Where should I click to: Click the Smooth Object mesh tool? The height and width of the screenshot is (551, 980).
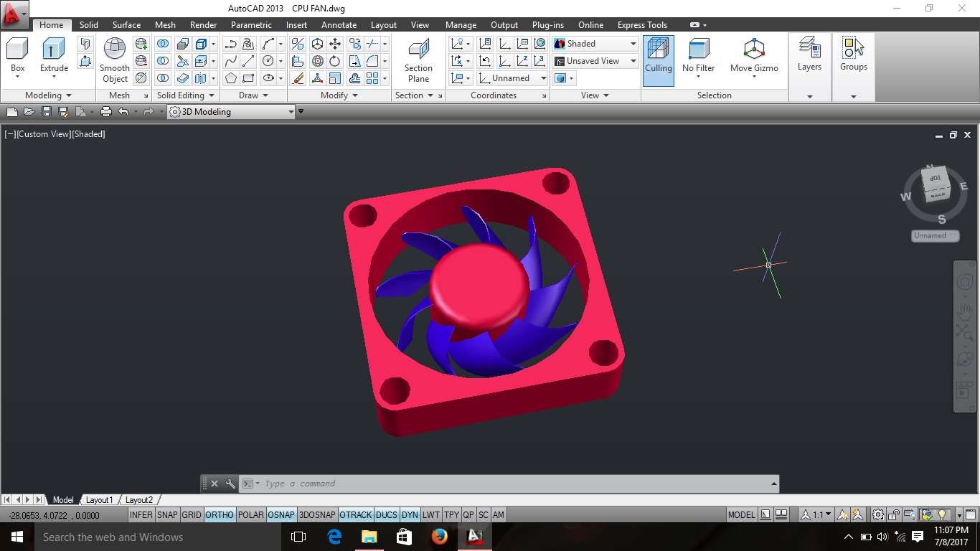(115, 60)
